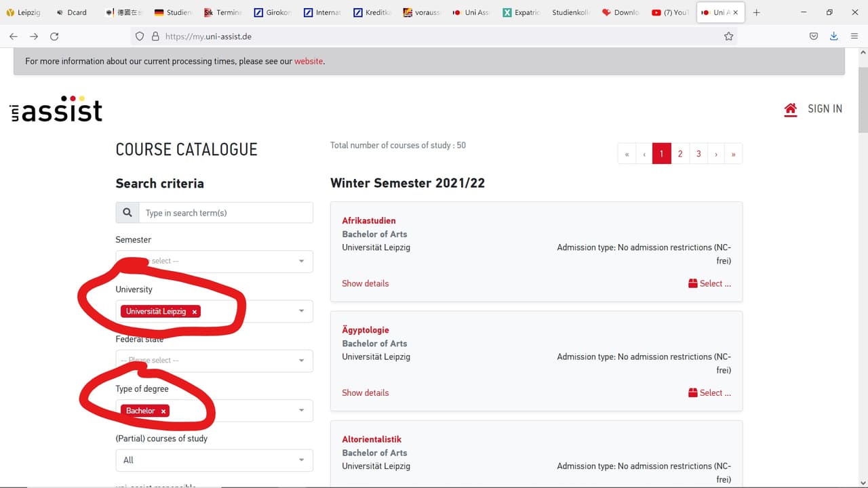The image size is (868, 488).
Task: Open the Federal state dropdown
Action: 301,361
